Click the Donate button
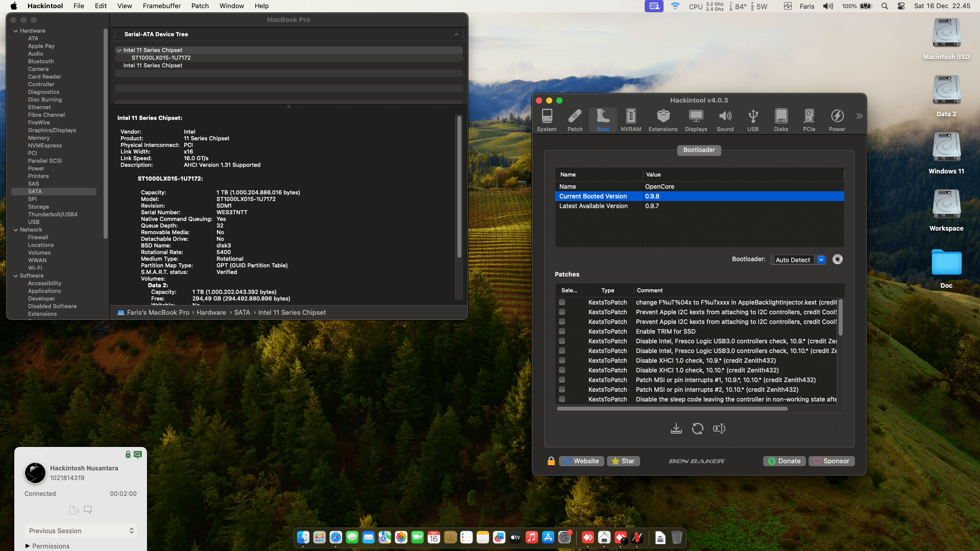Image resolution: width=980 pixels, height=551 pixels. (785, 461)
